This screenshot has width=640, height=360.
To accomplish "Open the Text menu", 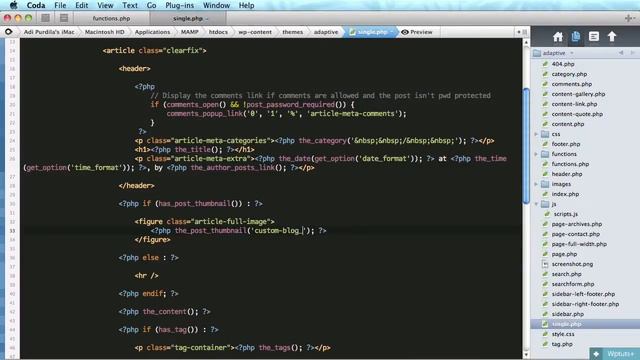I will 130,5.
